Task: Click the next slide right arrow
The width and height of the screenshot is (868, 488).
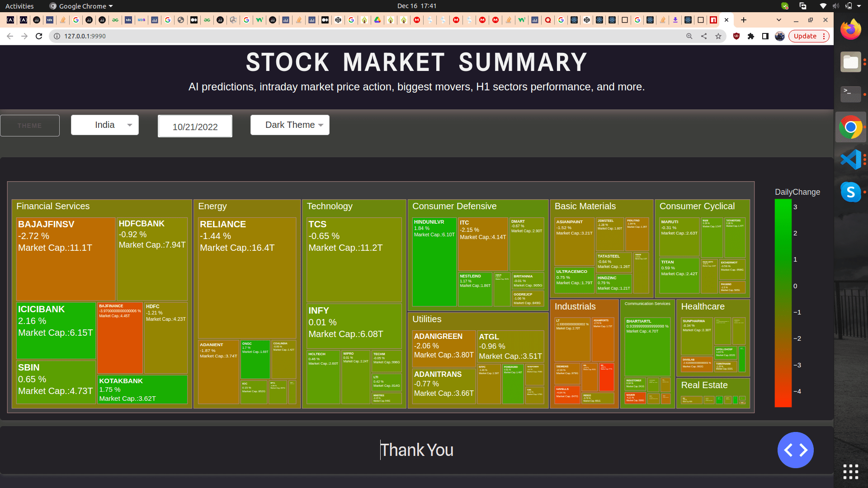Action: [802, 450]
